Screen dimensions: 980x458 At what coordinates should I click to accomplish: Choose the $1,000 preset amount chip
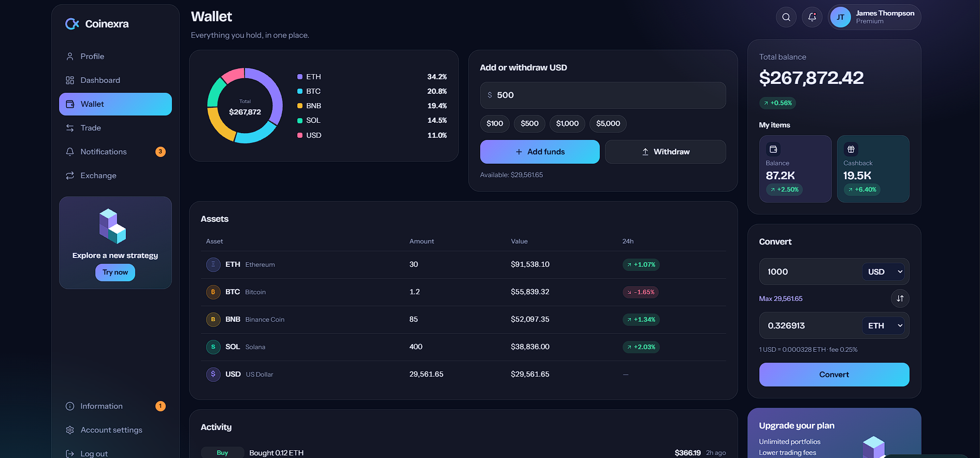(x=567, y=123)
